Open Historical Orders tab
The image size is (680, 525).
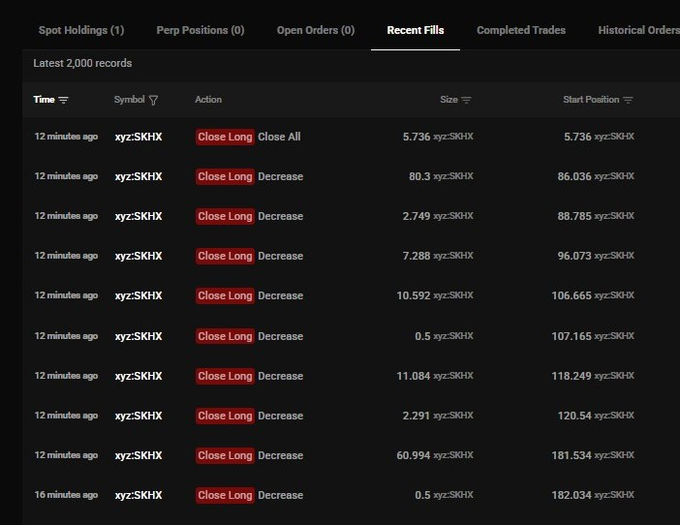click(x=639, y=30)
